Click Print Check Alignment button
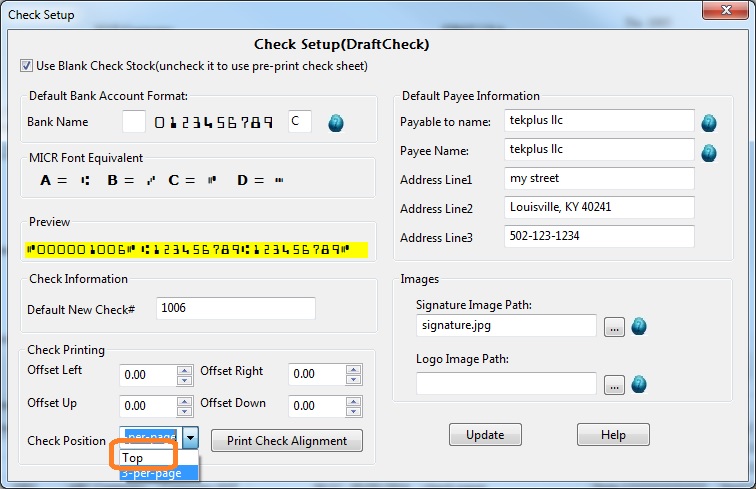The image size is (756, 489). 287,441
